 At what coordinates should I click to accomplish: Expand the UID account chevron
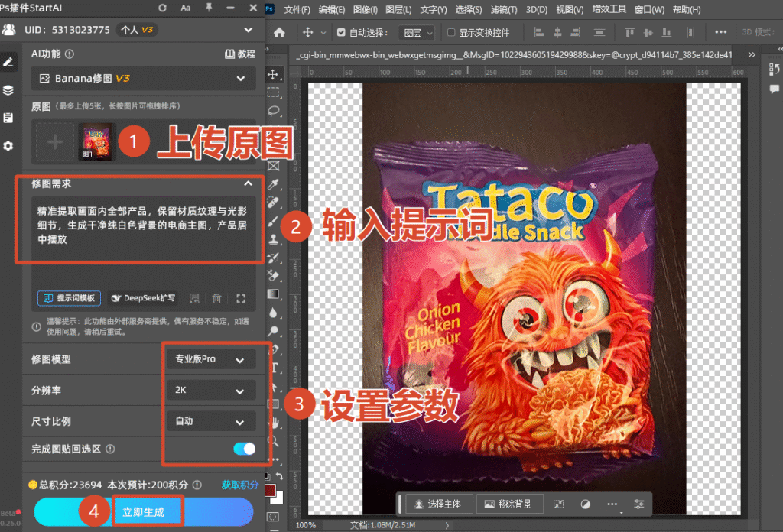coord(249,30)
